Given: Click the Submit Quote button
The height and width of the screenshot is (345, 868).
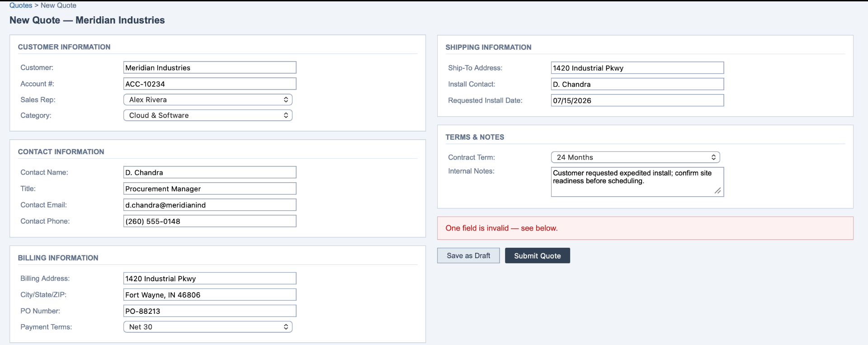Looking at the screenshot, I should [538, 255].
